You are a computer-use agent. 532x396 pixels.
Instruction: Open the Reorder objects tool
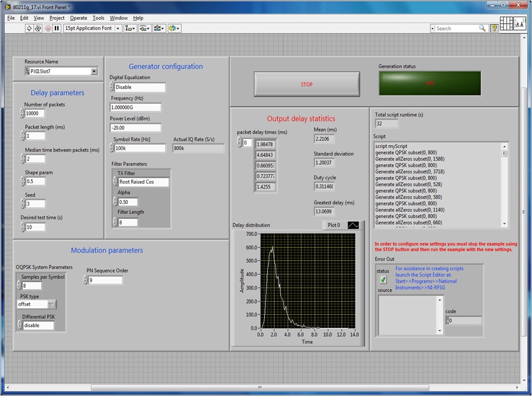(x=174, y=28)
